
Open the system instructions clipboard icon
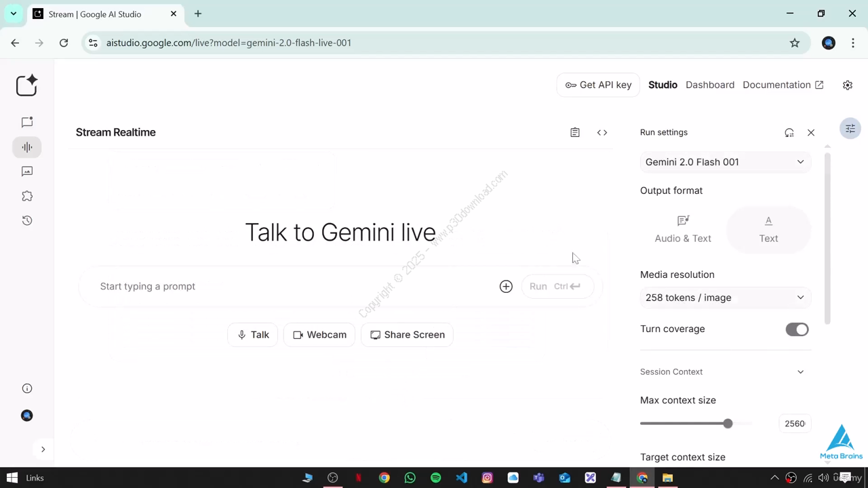click(x=575, y=133)
